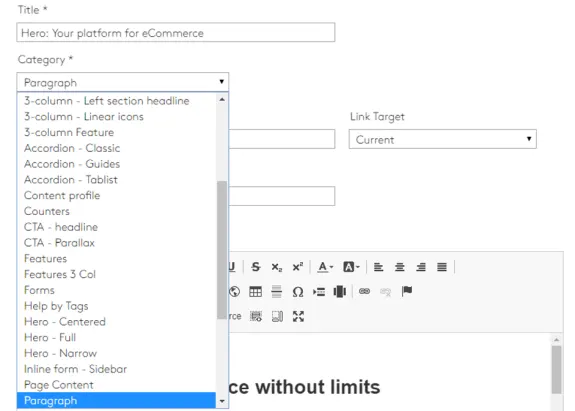Pick 'Forms' from category list
The width and height of the screenshot is (575, 411).
click(117, 290)
